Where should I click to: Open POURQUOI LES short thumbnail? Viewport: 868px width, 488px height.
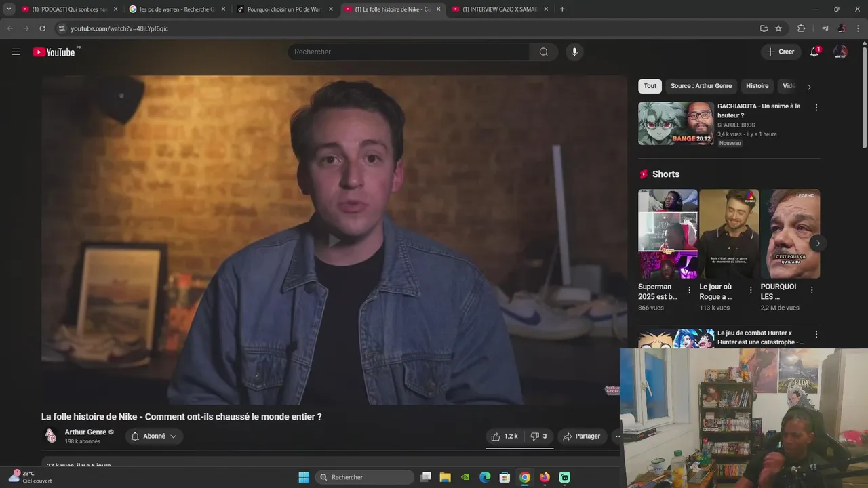tap(790, 234)
